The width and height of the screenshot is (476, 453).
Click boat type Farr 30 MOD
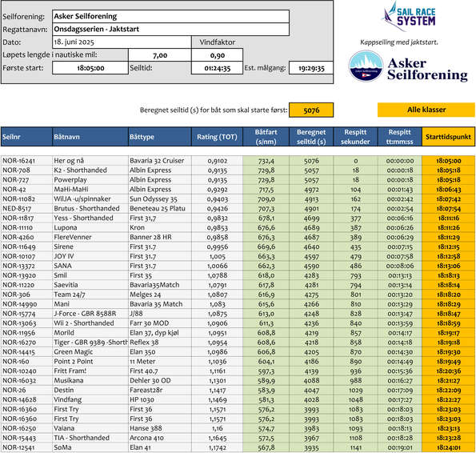(150, 323)
